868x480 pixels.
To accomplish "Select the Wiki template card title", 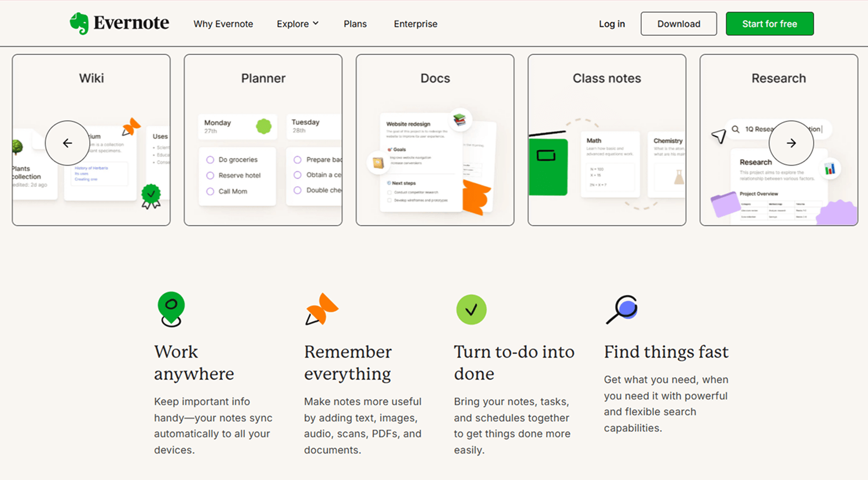I will click(x=91, y=78).
